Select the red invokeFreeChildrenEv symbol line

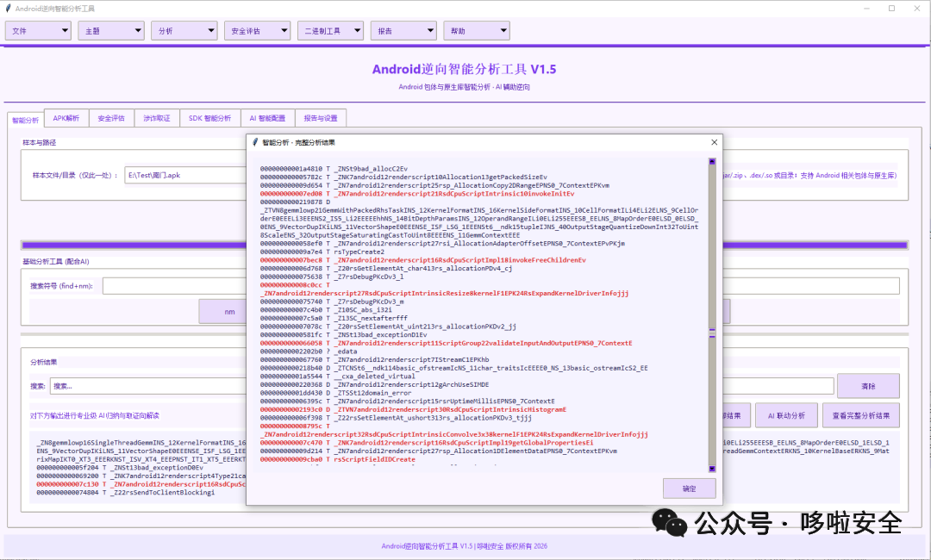(x=422, y=260)
